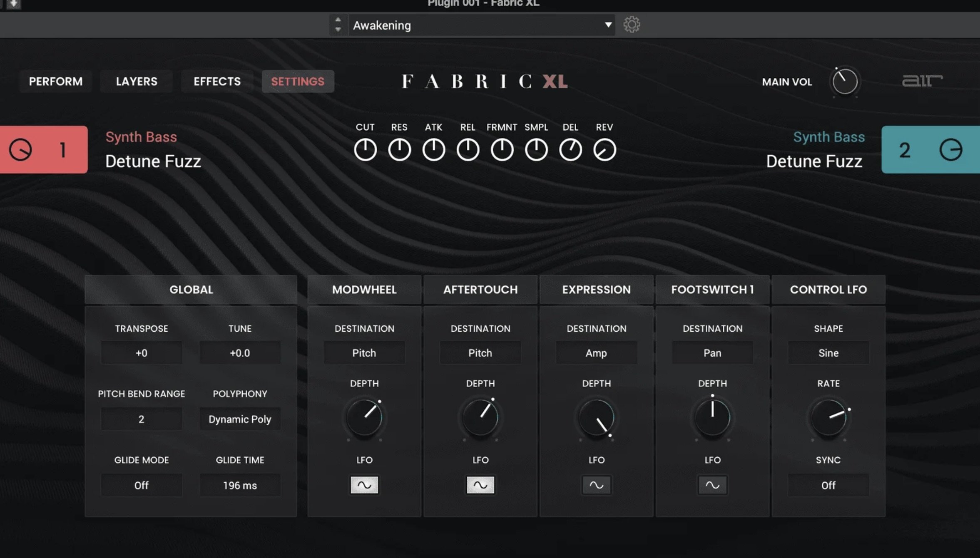Viewport: 980px width, 558px height.
Task: Click the Polyphony Dynamic Poly field
Action: point(240,419)
